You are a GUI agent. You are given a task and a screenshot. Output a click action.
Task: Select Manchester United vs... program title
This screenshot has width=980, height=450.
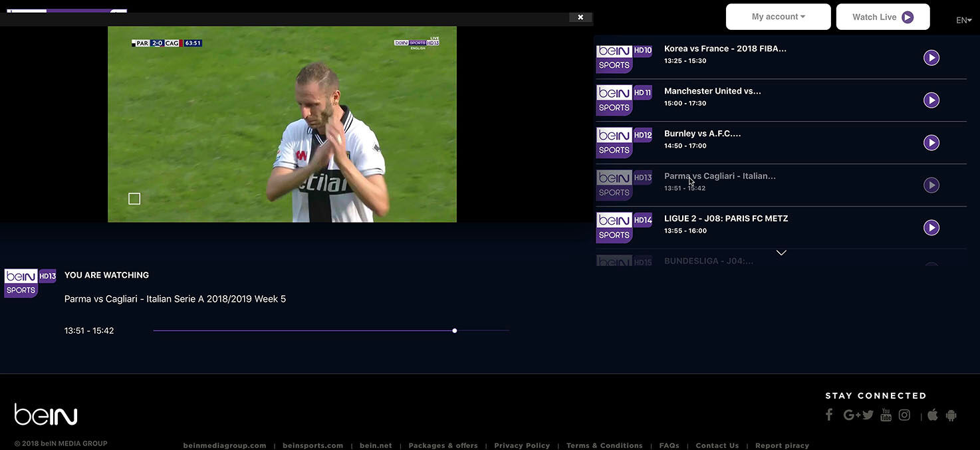pyautogui.click(x=713, y=91)
